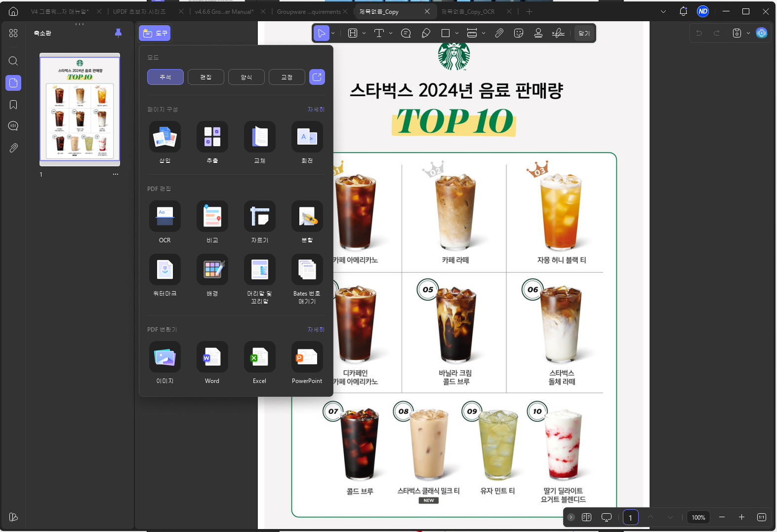Click the share/export button beside mode buttons
Screen dimensions: 777x532
pos(317,77)
